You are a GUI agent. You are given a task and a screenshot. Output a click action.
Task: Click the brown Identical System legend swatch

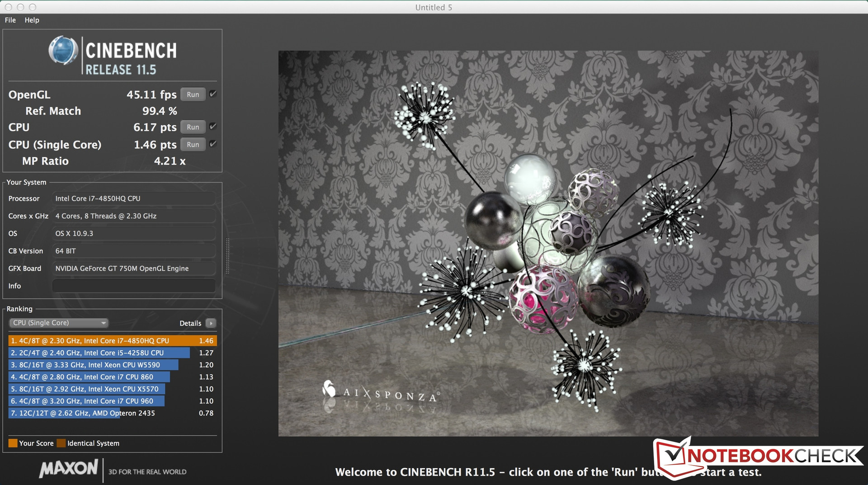point(61,443)
